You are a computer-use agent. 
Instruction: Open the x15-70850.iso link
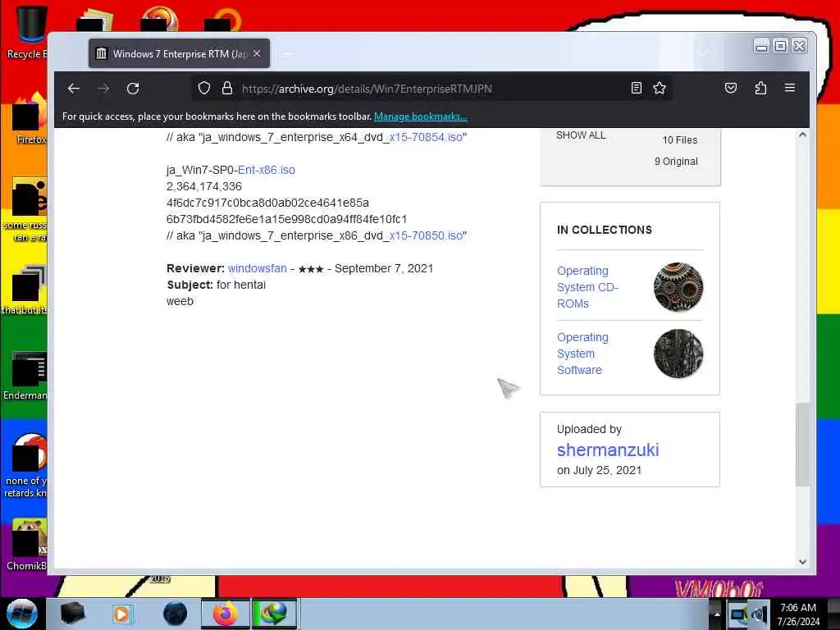click(x=426, y=235)
